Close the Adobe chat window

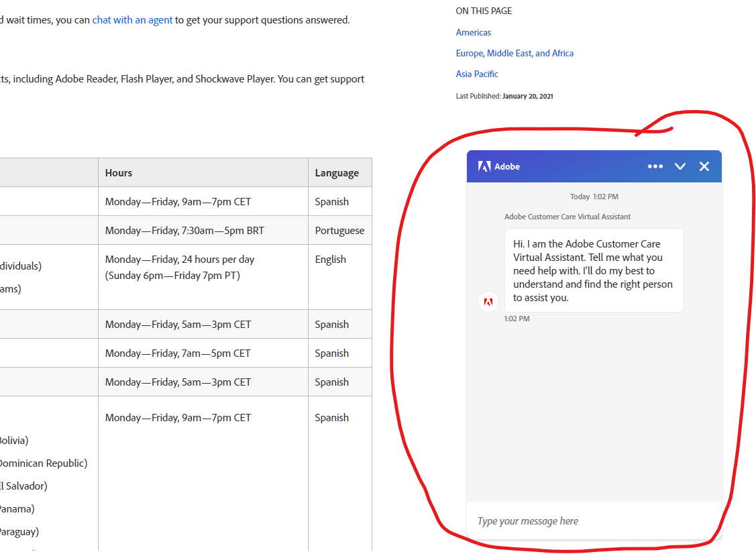pos(704,166)
